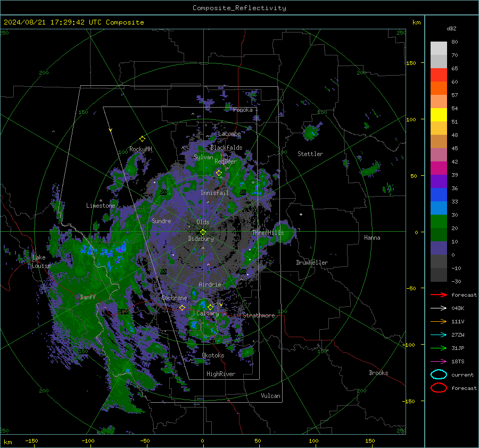Viewport: 479px width, 448px height.
Task: Select the Banff label
Action: tap(88, 297)
